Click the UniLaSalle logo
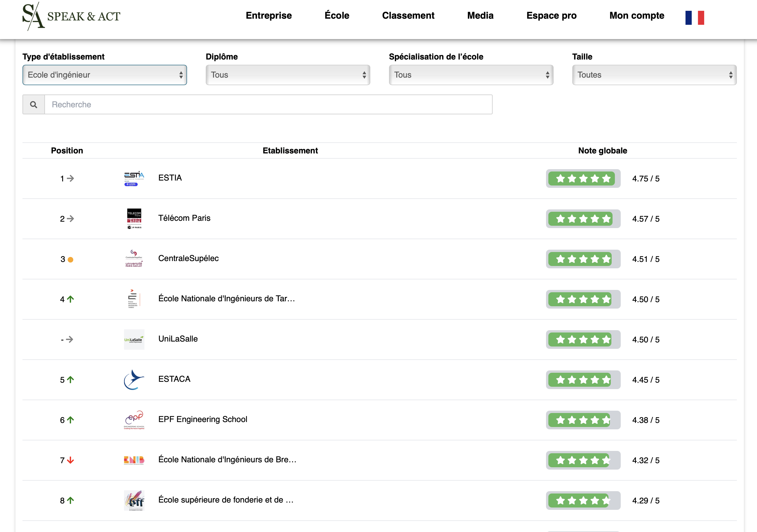 point(134,339)
